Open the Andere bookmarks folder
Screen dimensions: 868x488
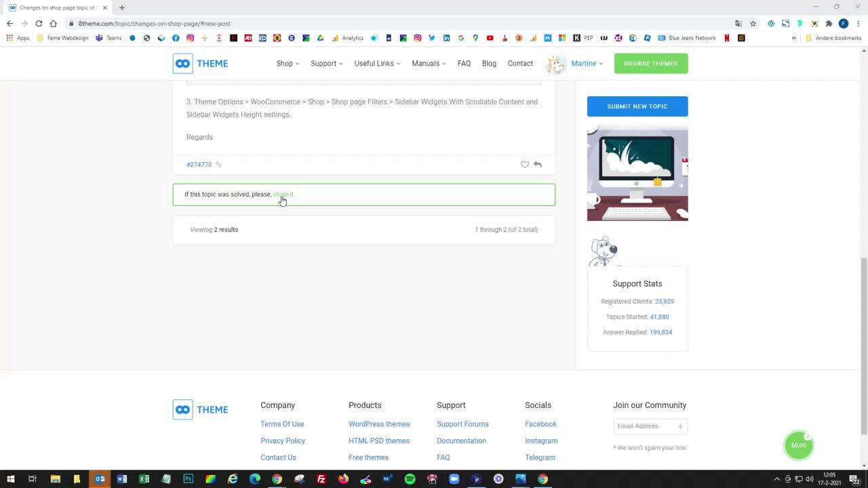coord(833,38)
